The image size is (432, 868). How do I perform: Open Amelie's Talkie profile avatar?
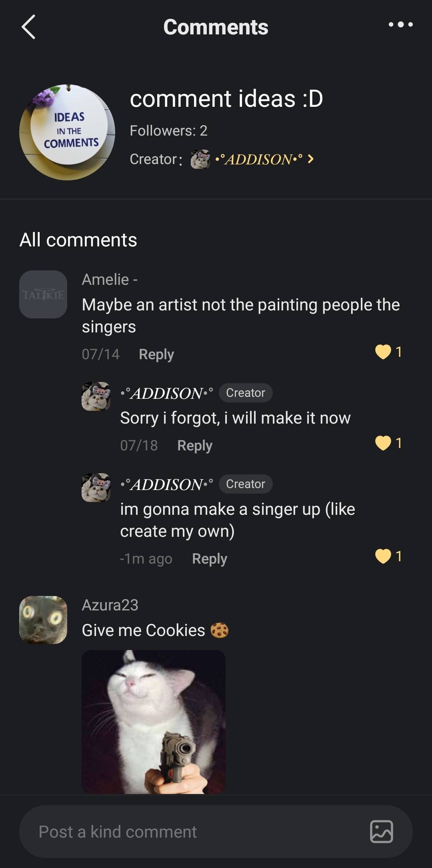point(43,294)
